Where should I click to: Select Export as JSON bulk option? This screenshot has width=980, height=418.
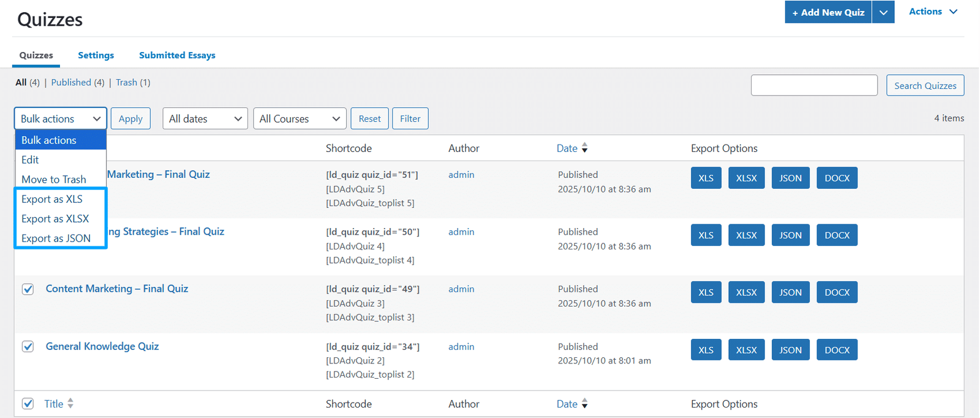coord(61,238)
